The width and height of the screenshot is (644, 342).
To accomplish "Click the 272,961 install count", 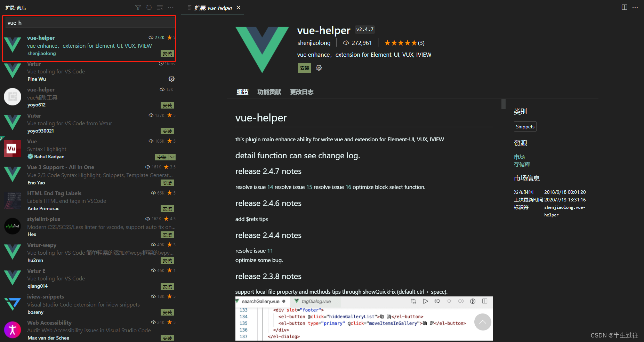I will 357,43.
